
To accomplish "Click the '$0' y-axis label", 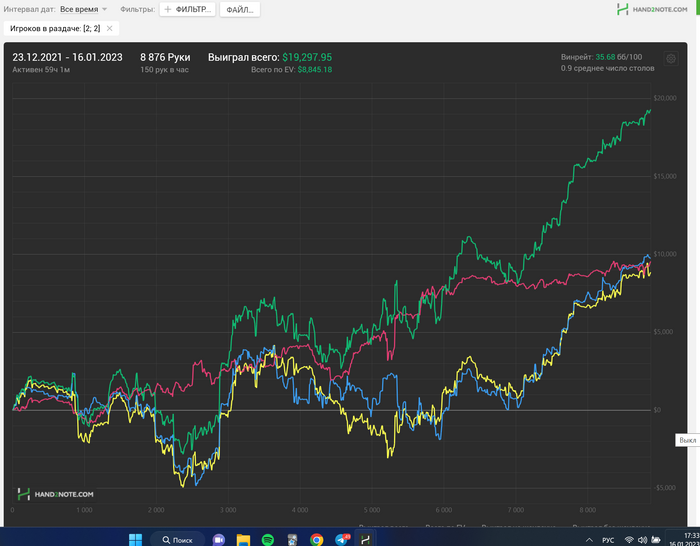I will (657, 410).
